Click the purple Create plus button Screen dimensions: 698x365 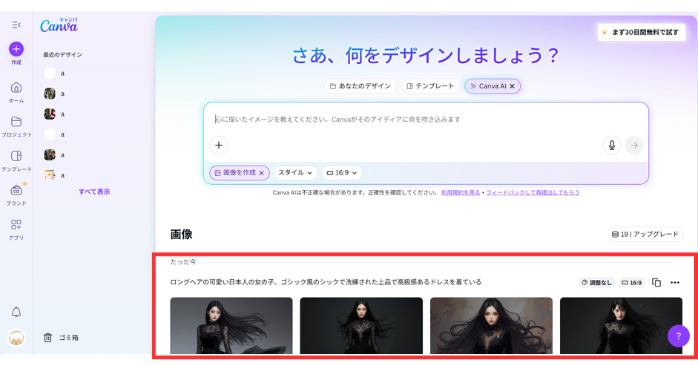coord(16,49)
